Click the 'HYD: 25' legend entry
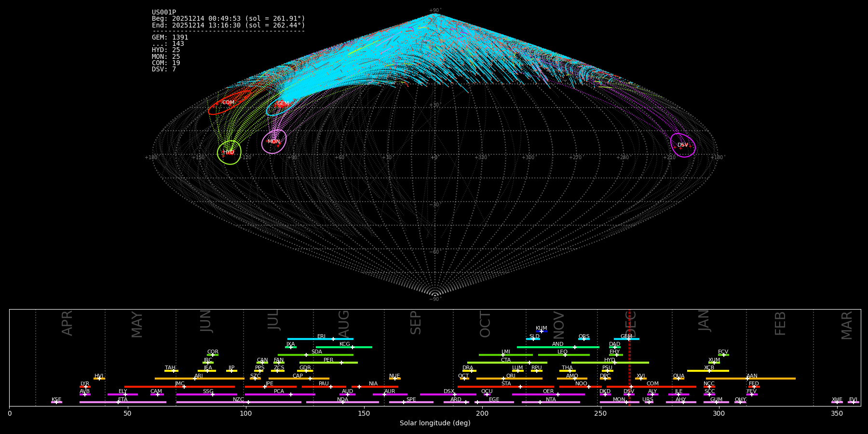 [x=166, y=50]
